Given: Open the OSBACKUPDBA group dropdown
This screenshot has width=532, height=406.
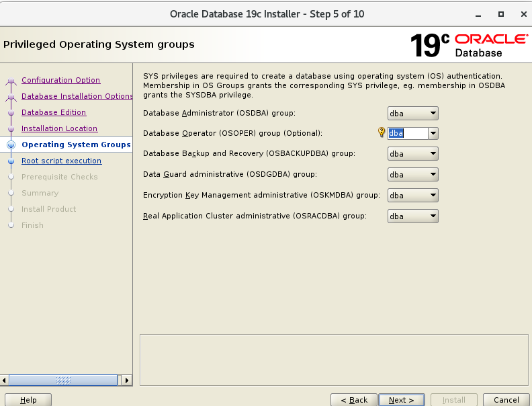Looking at the screenshot, I should click(413, 154).
